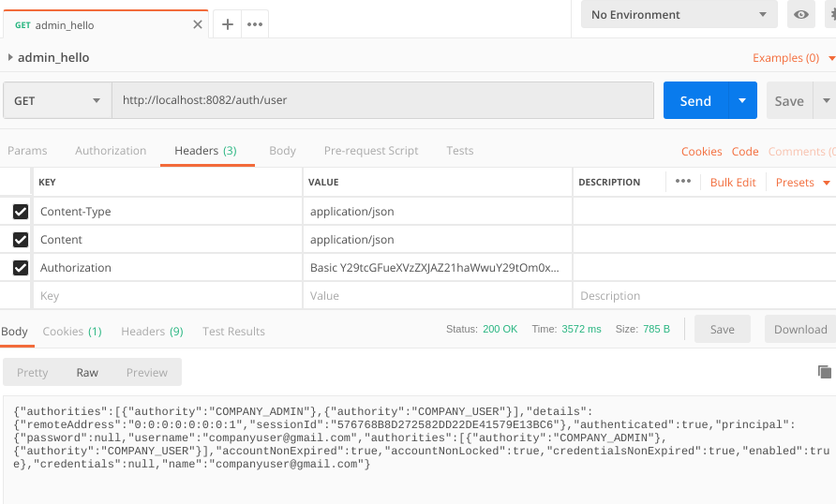The image size is (836, 504).
Task: Uncheck the Content-Type header checkbox
Action: click(x=21, y=212)
